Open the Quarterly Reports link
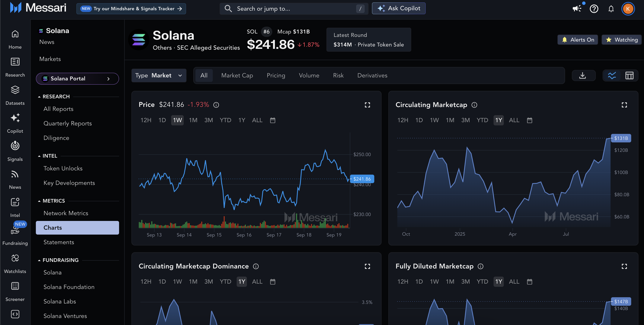644x325 pixels. (67, 124)
